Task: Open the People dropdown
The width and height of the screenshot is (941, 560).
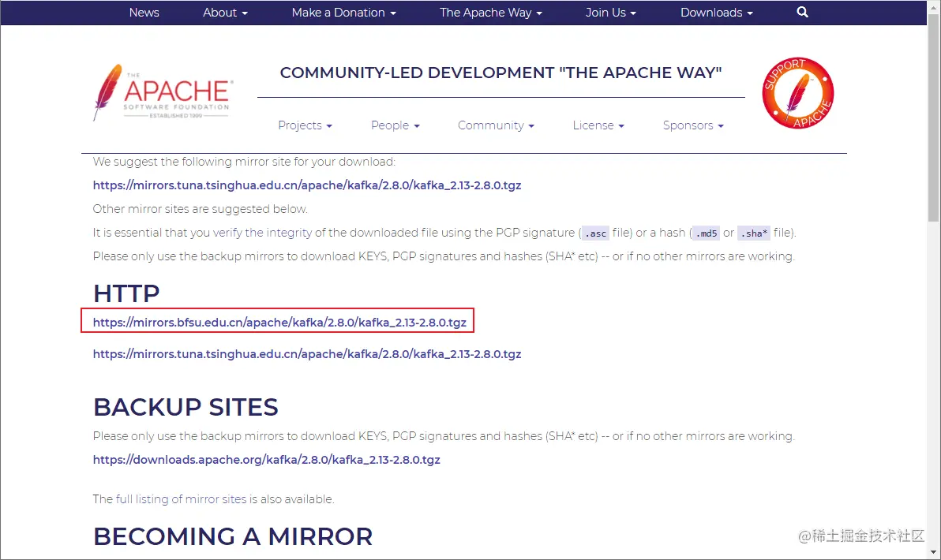Action: point(396,125)
